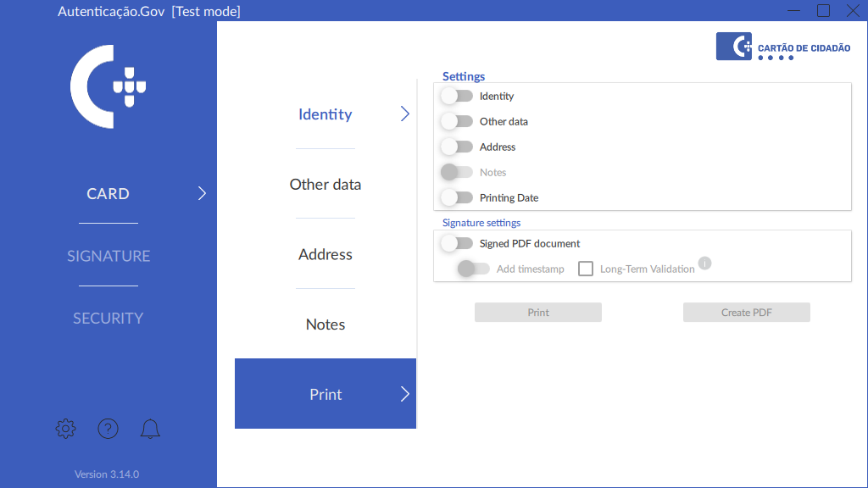
Task: Enable the Printing Date toggle
Action: (x=457, y=197)
